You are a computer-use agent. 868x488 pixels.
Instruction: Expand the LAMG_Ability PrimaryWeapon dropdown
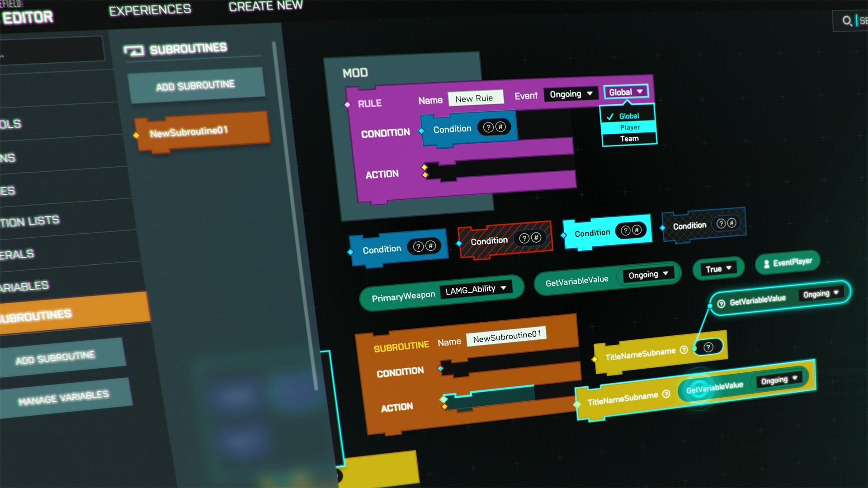pyautogui.click(x=504, y=288)
